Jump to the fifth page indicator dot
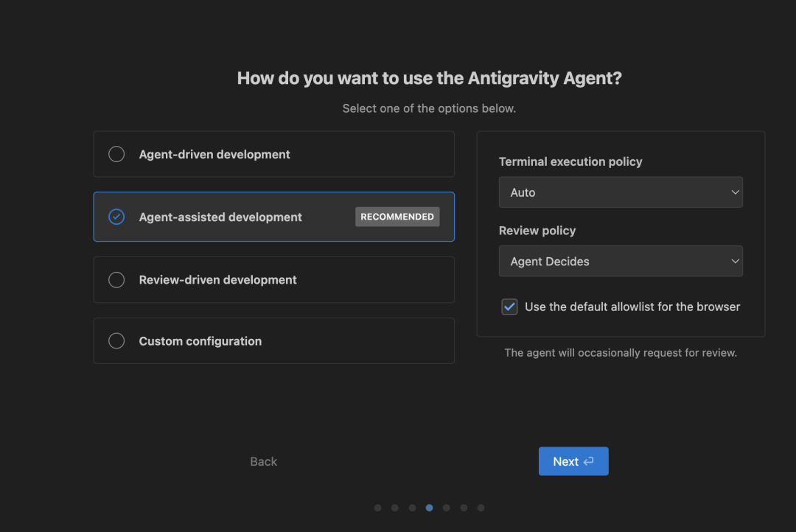 coord(447,508)
